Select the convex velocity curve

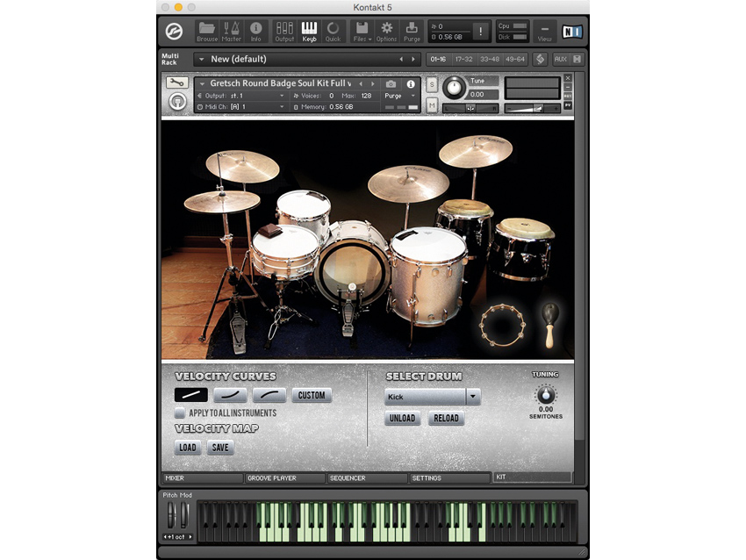tap(269, 395)
